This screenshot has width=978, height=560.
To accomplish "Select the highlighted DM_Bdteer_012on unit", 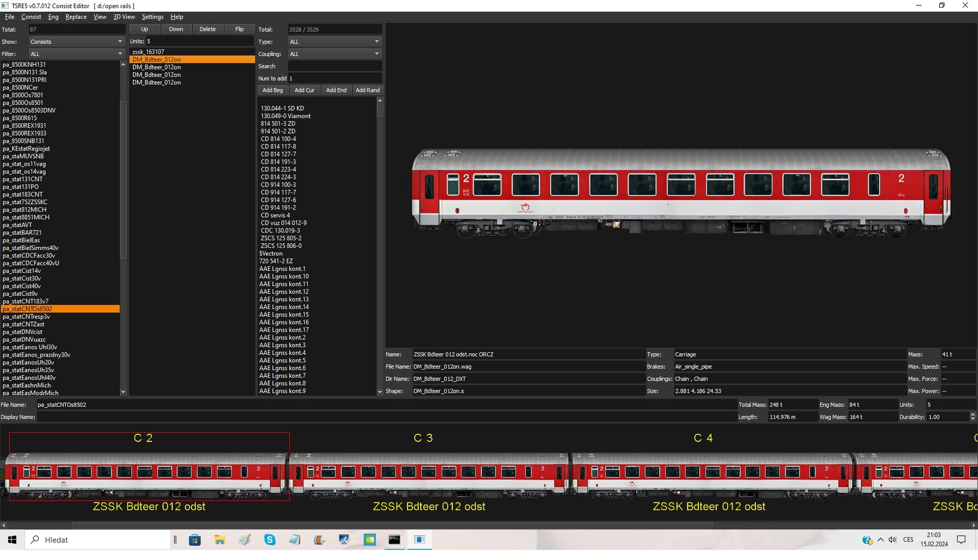I will tap(192, 60).
